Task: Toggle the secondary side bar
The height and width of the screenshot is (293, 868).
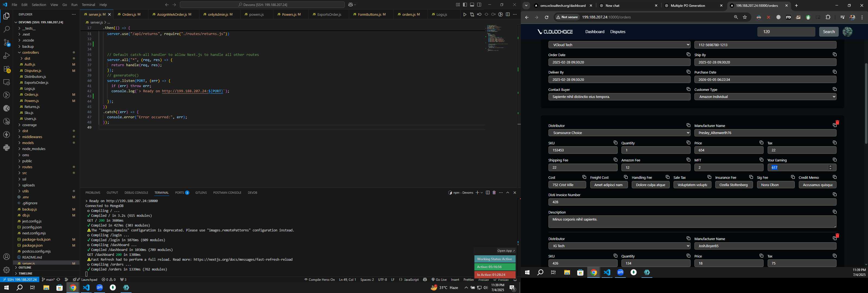Action: [x=479, y=5]
